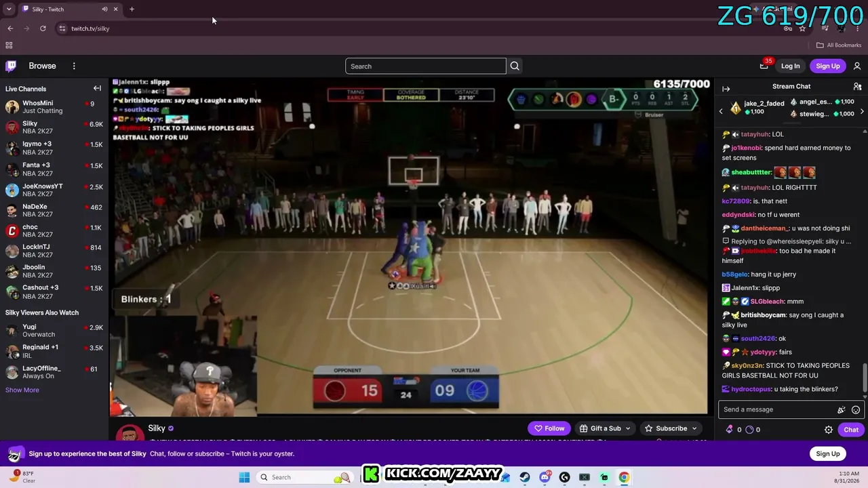This screenshot has height=488, width=868.
Task: Open chat celebration icon in message box
Action: 841,409
